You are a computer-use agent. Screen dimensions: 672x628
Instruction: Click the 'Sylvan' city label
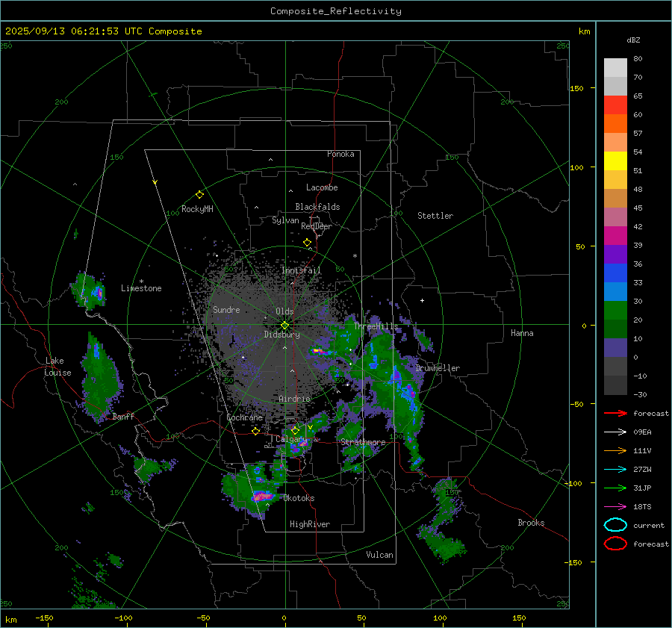(x=285, y=220)
